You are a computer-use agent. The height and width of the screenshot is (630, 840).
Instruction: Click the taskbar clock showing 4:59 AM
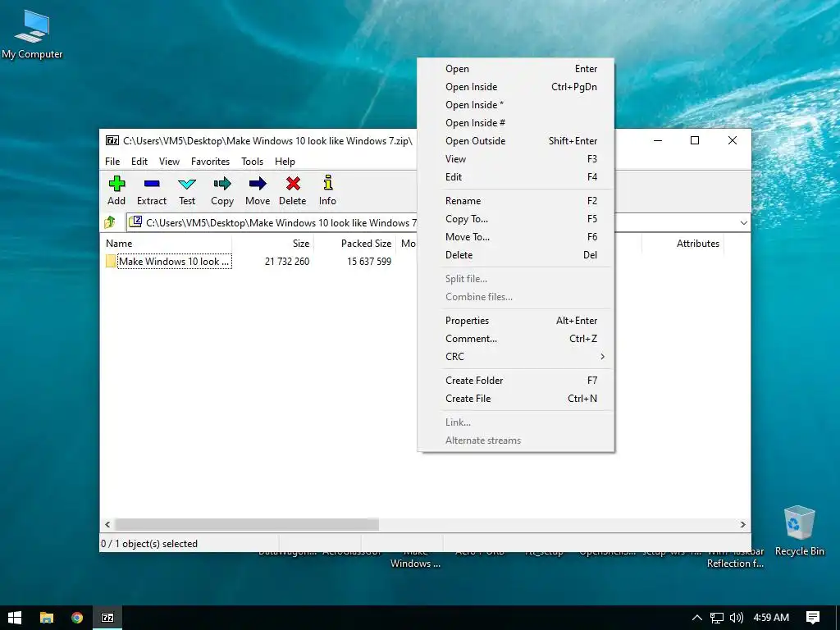click(x=771, y=618)
